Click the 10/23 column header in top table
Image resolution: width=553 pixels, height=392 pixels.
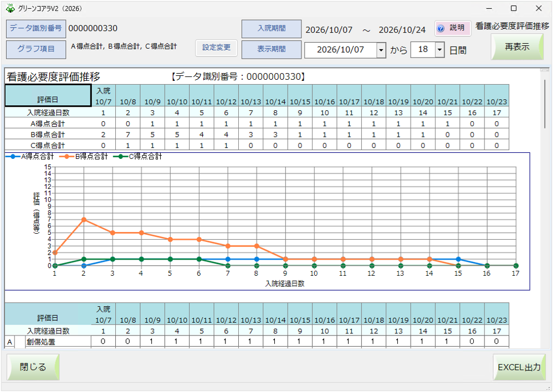[496, 96]
